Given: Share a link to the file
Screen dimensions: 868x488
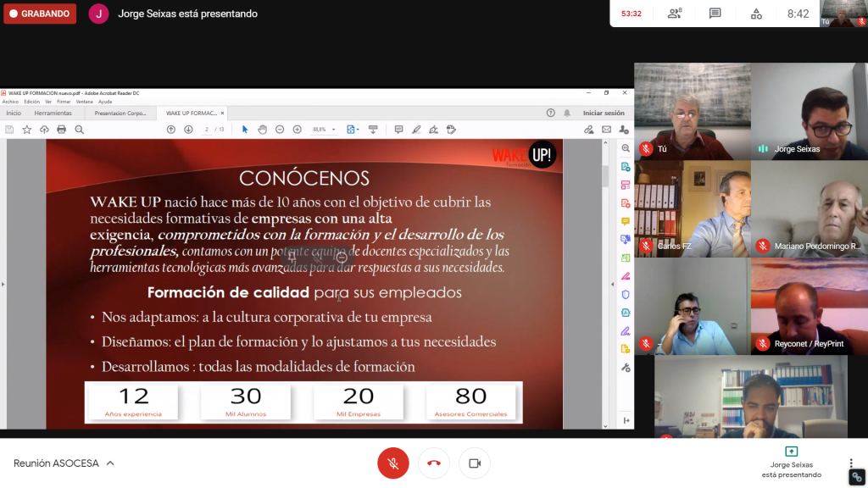Looking at the screenshot, I should pyautogui.click(x=588, y=130).
